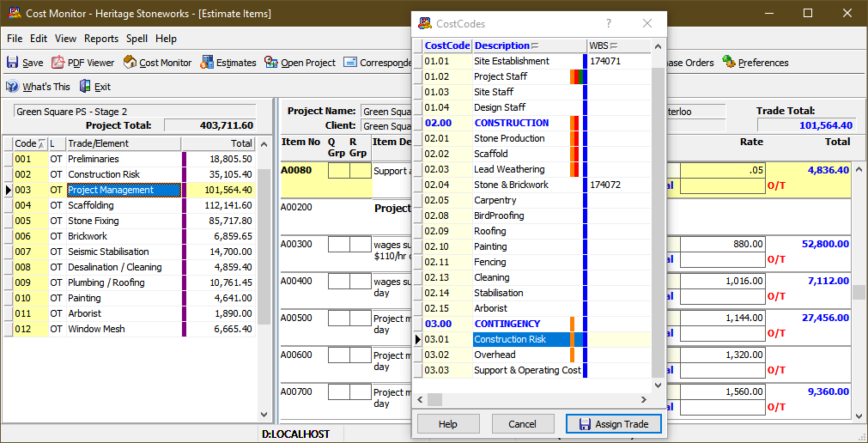
Task: Sort the trades list by the Code header
Action: [30, 143]
